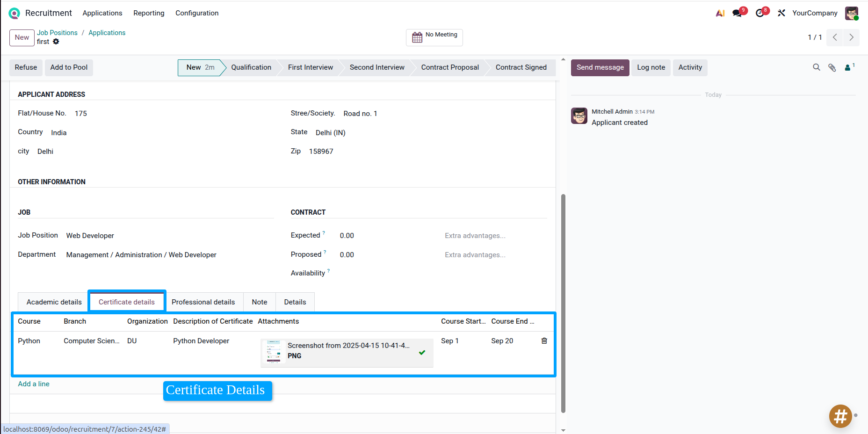Click the paperclip attachments icon
The height and width of the screenshot is (434, 868).
(x=832, y=67)
